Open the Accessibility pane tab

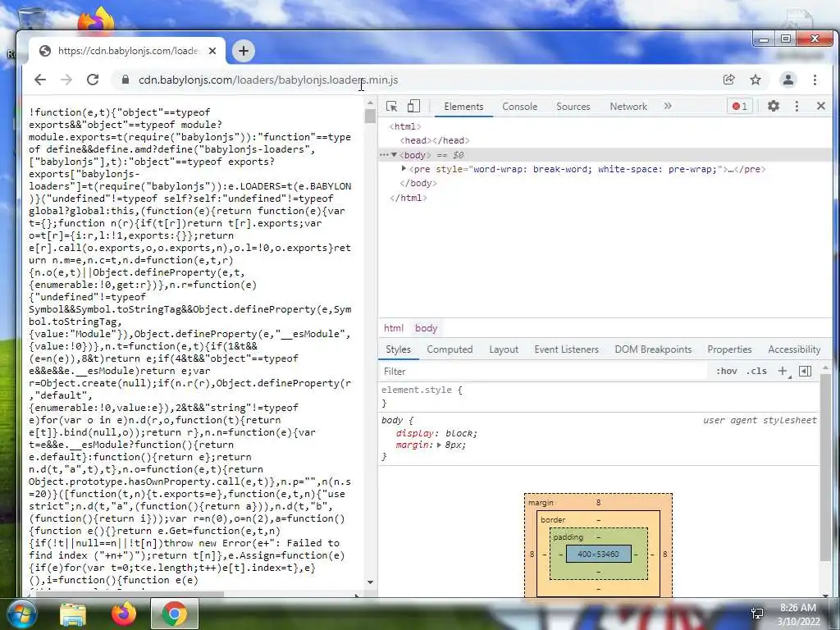[794, 349]
